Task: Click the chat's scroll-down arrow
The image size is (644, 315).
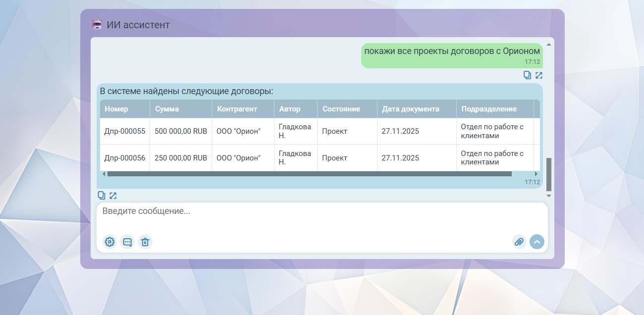Action: 548,196
